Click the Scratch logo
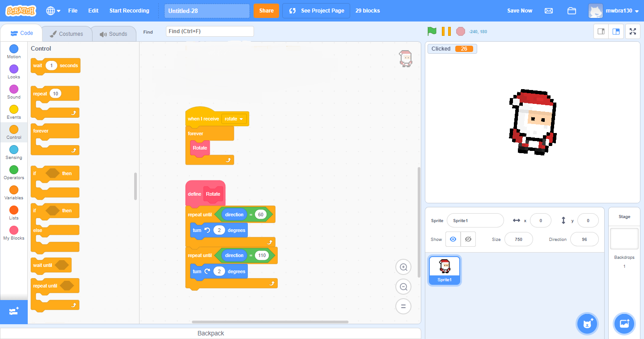The width and height of the screenshot is (644, 339). pyautogui.click(x=21, y=11)
